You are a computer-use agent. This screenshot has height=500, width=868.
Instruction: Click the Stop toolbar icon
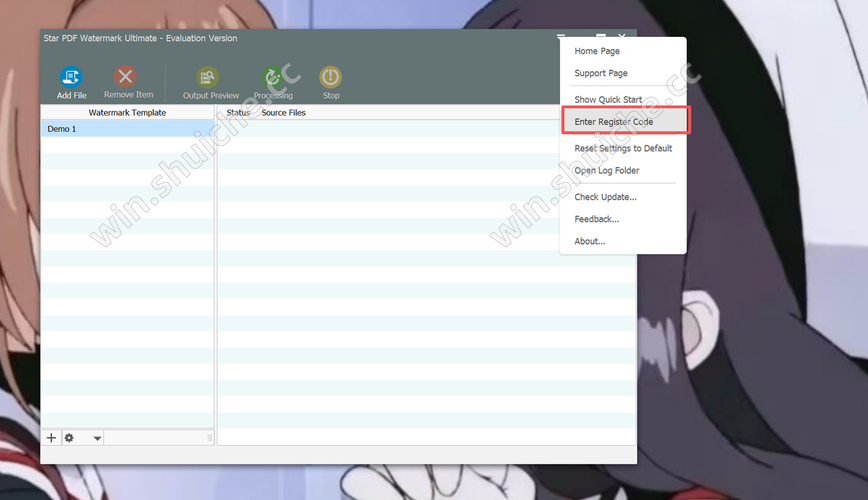pyautogui.click(x=330, y=77)
